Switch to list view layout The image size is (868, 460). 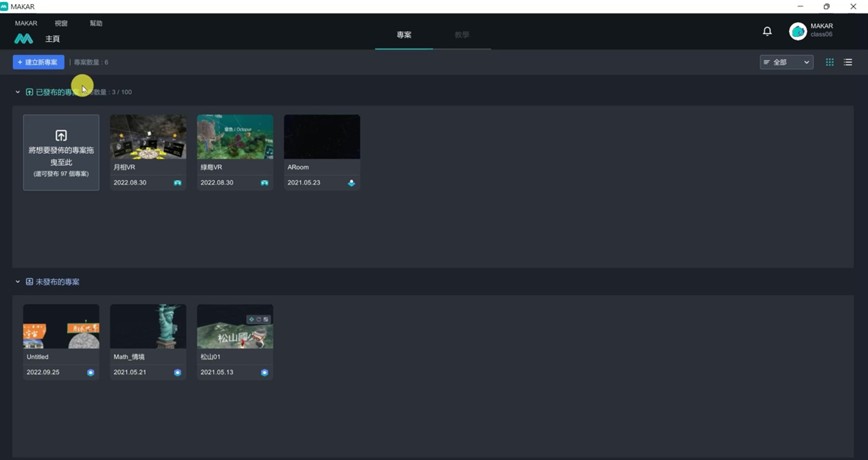point(848,62)
